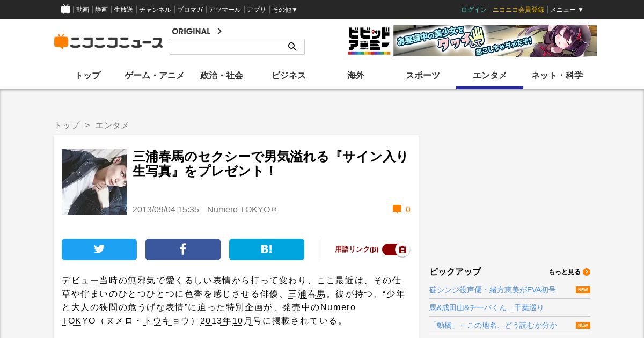Click 動画 in the top bar
The width and height of the screenshot is (644, 338).
(83, 10)
